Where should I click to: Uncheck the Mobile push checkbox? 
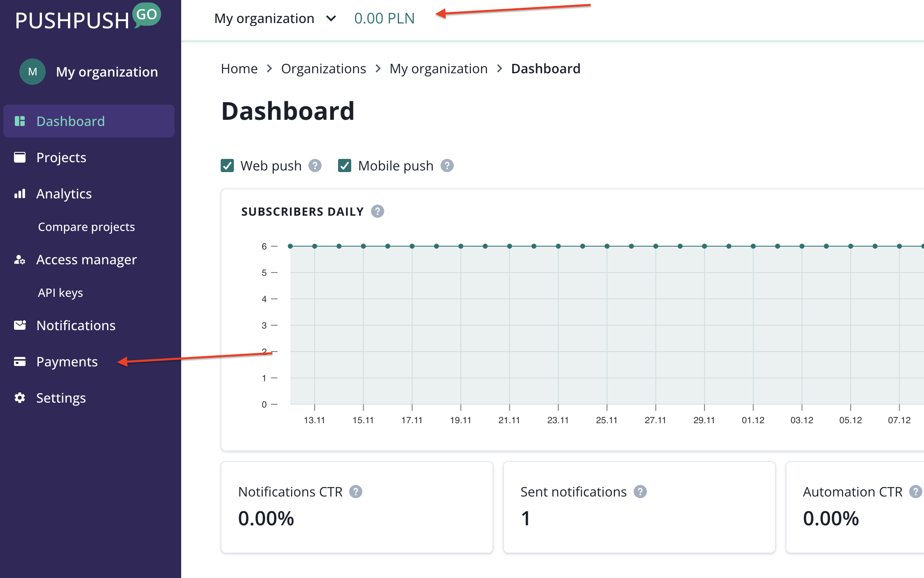(x=345, y=166)
